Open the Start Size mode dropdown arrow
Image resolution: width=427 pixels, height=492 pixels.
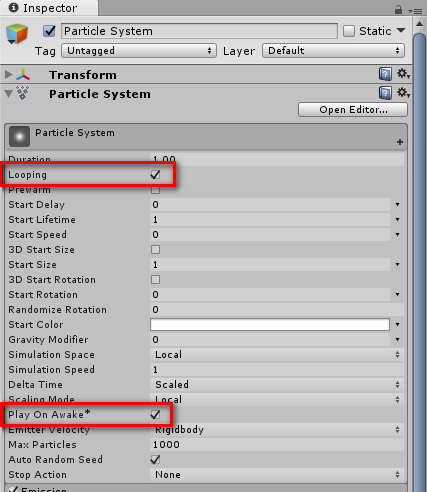(x=397, y=264)
